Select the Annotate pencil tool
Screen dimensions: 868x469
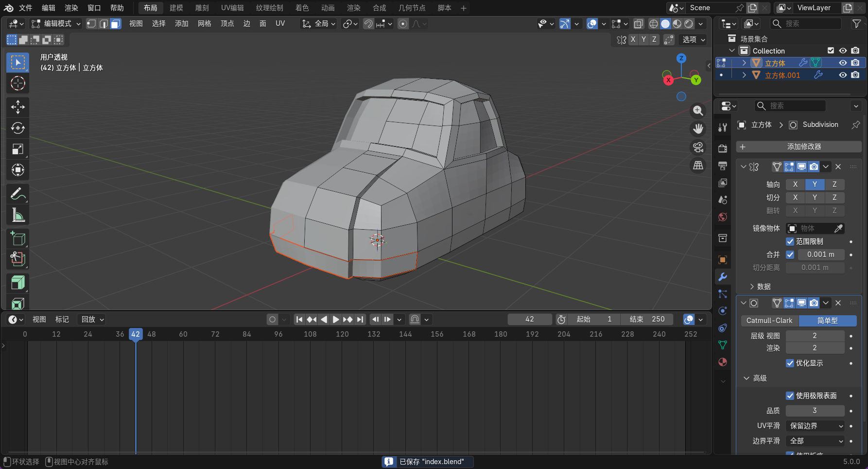pyautogui.click(x=18, y=194)
